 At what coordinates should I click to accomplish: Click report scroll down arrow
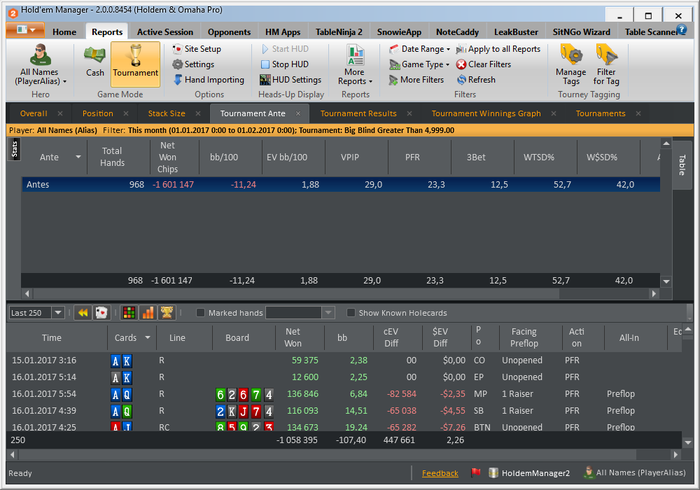coord(666,281)
